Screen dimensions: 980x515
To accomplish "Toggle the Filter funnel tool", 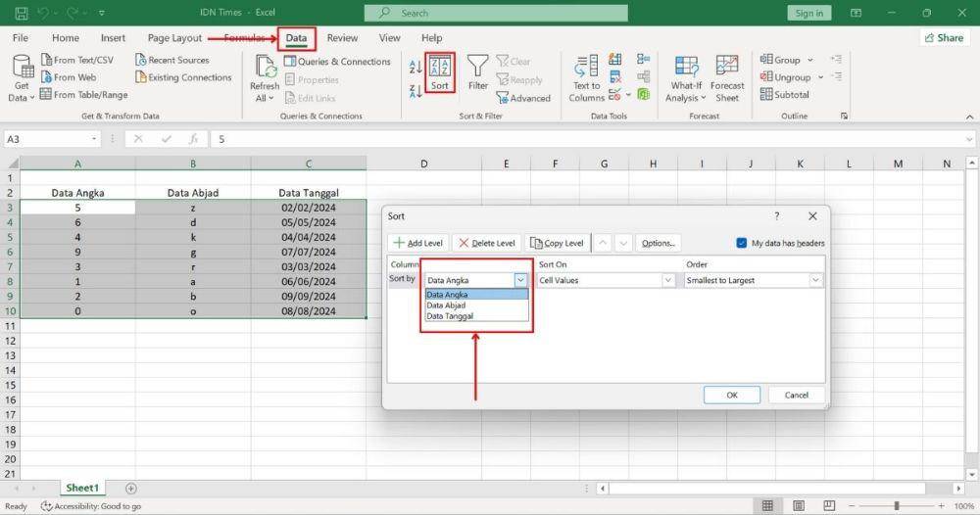I will pos(477,72).
